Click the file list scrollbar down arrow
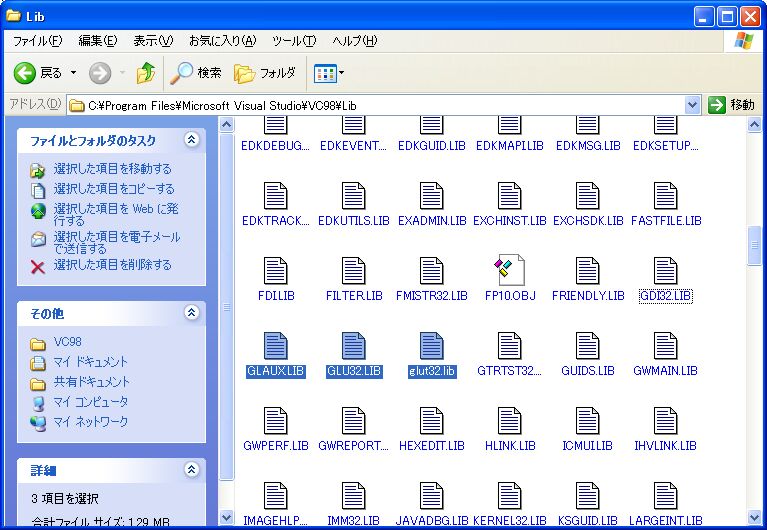The image size is (767, 530). (x=754, y=517)
